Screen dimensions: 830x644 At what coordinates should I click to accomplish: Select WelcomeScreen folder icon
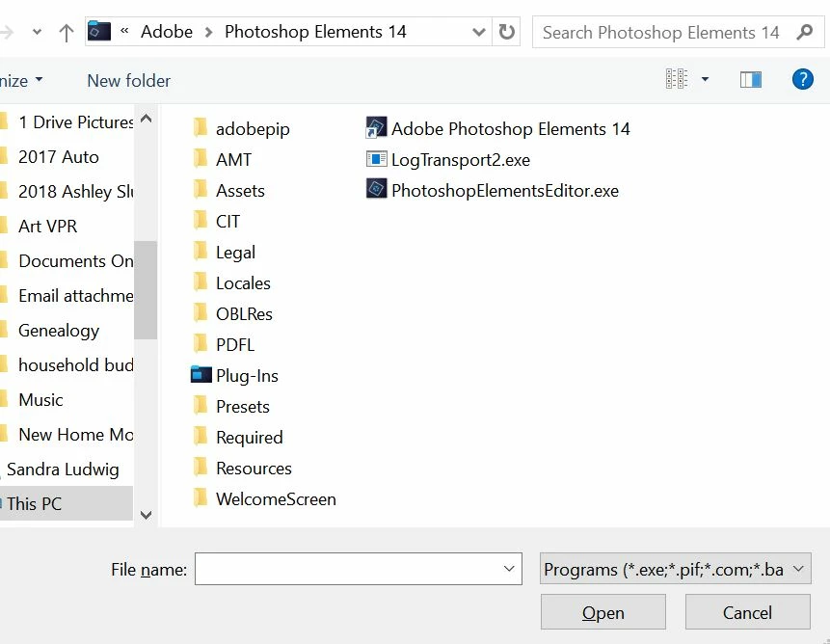(201, 498)
